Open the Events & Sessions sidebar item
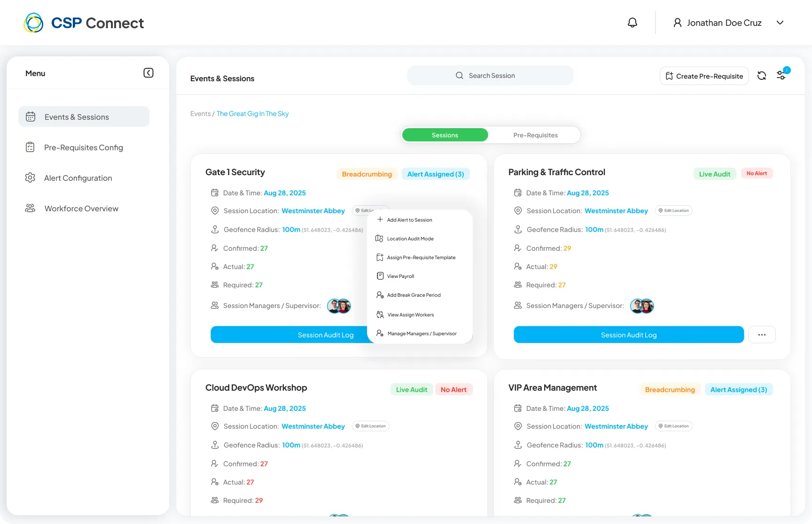This screenshot has height=524, width=812. 84,116
